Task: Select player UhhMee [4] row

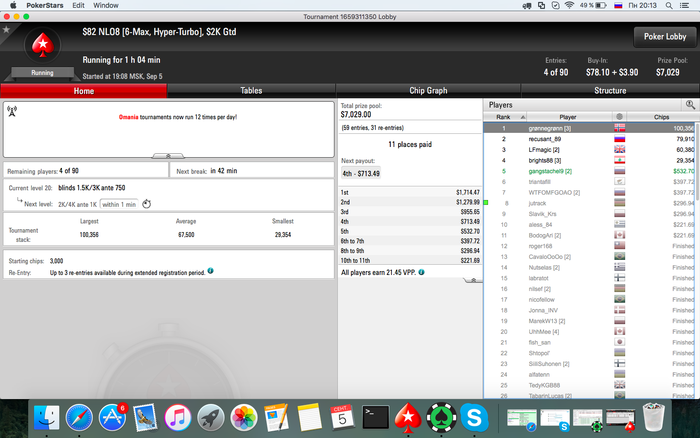Action: (x=589, y=332)
